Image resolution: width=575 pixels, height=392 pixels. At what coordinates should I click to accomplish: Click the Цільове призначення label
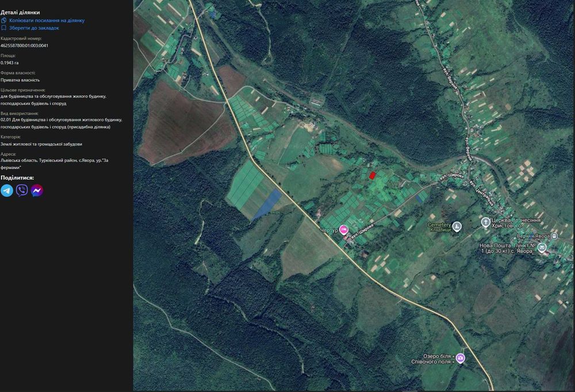pyautogui.click(x=23, y=90)
